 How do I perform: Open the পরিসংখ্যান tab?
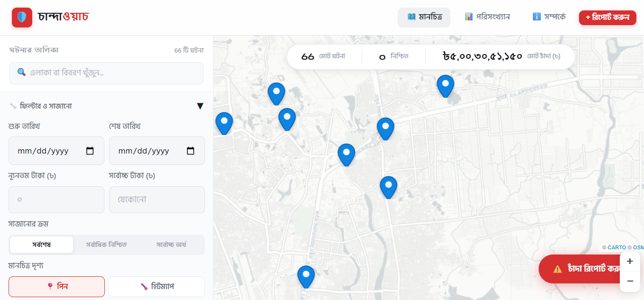point(487,17)
